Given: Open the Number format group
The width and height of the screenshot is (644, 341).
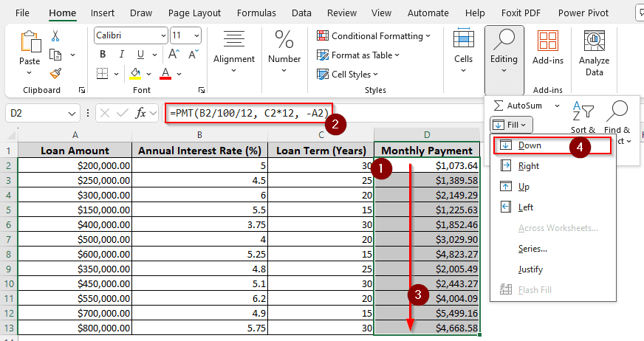Looking at the screenshot, I should [x=284, y=52].
